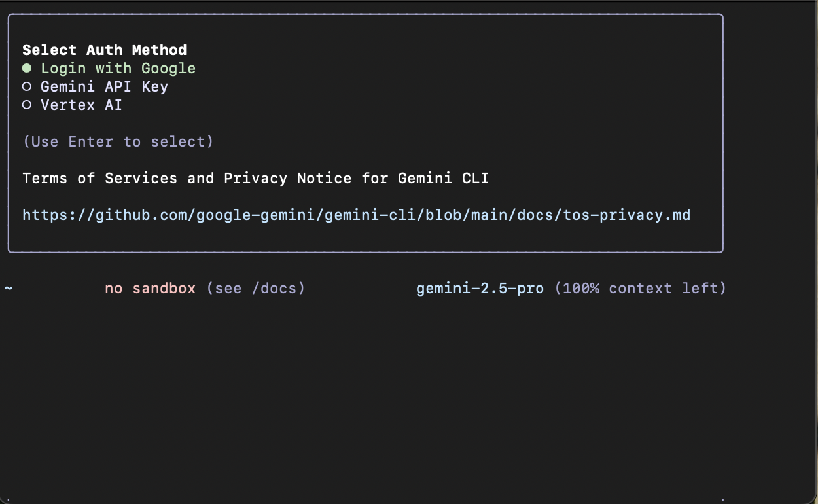The width and height of the screenshot is (818, 504).
Task: Open the tos-privacy.md GitHub link
Action: [x=356, y=215]
